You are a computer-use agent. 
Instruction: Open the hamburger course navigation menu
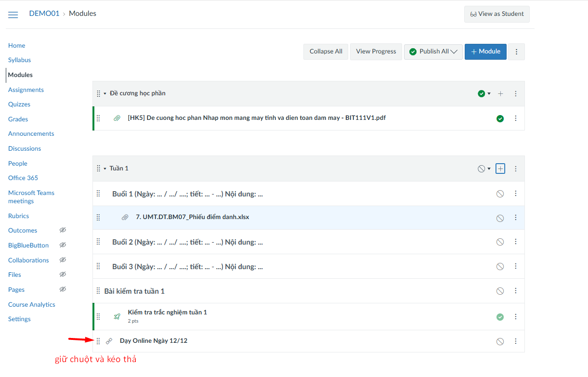click(13, 14)
